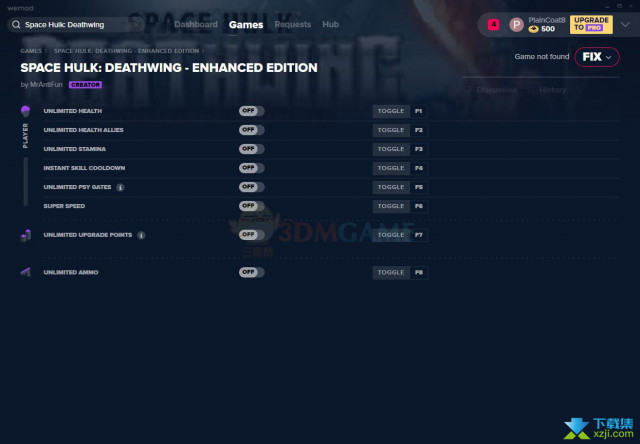
Task: Show info for Unlimited Upgrade Points
Action: click(141, 235)
